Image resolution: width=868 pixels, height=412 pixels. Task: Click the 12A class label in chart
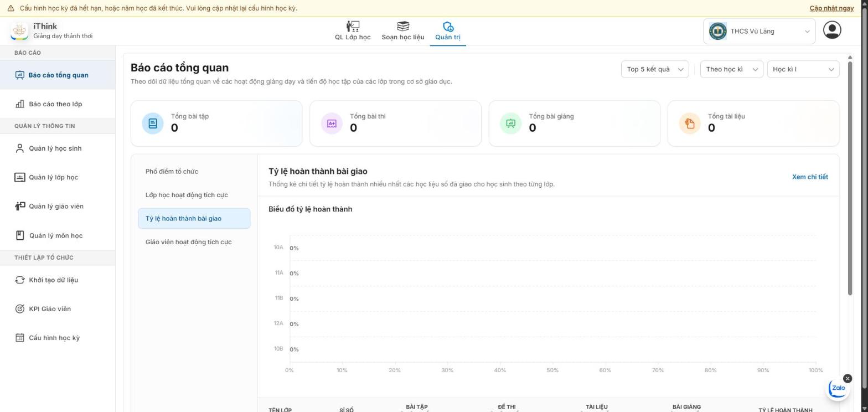click(x=278, y=323)
